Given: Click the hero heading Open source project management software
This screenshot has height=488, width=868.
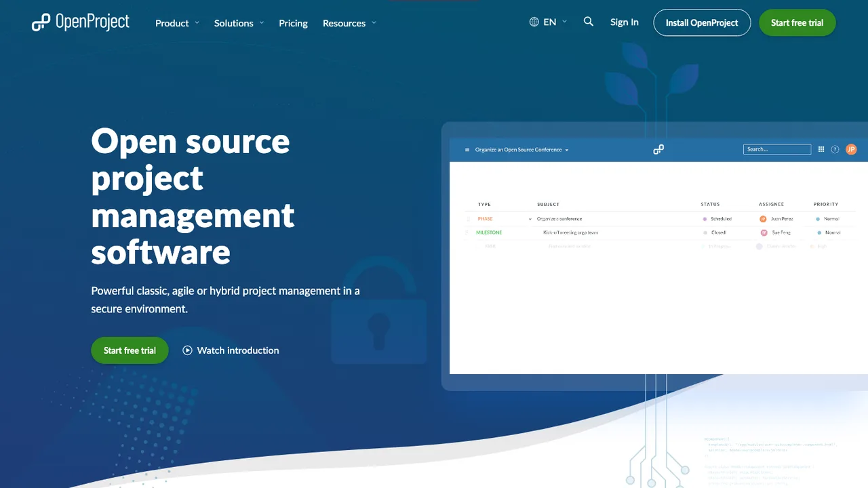Looking at the screenshot, I should pyautogui.click(x=193, y=197).
